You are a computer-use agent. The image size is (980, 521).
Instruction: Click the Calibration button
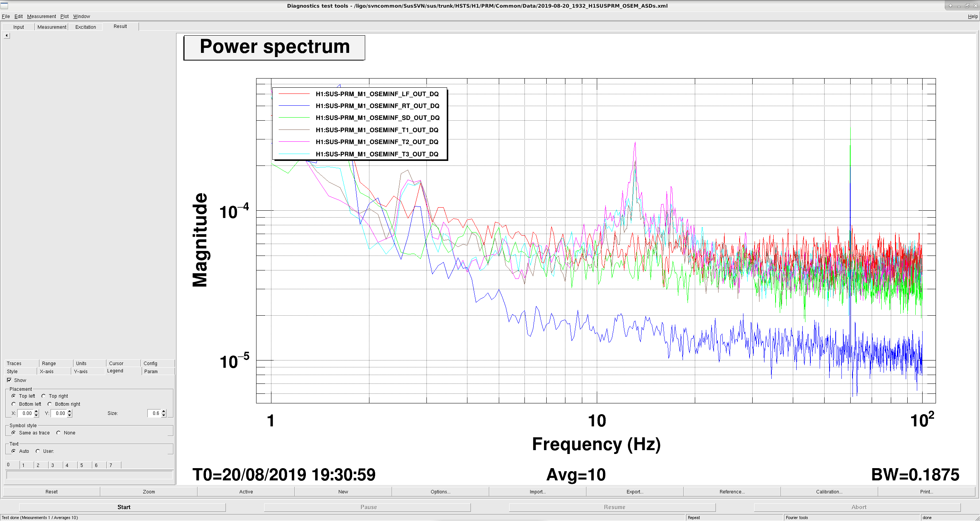829,492
